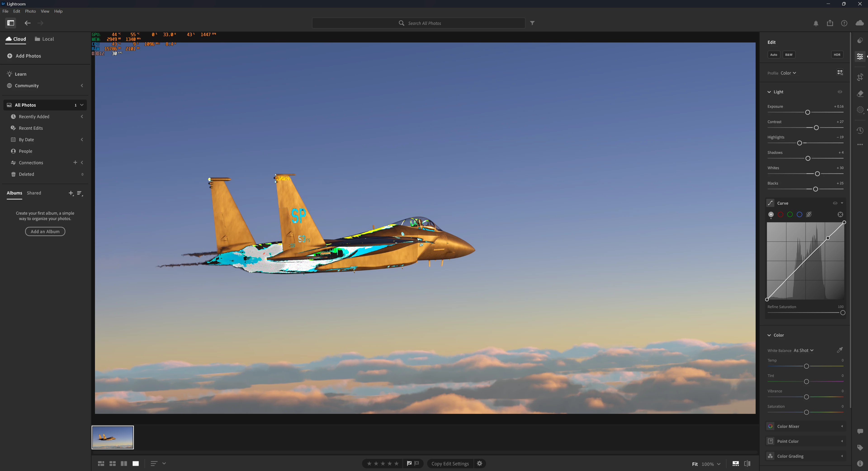
Task: Select the curve target adjustment tool
Action: [x=840, y=214]
